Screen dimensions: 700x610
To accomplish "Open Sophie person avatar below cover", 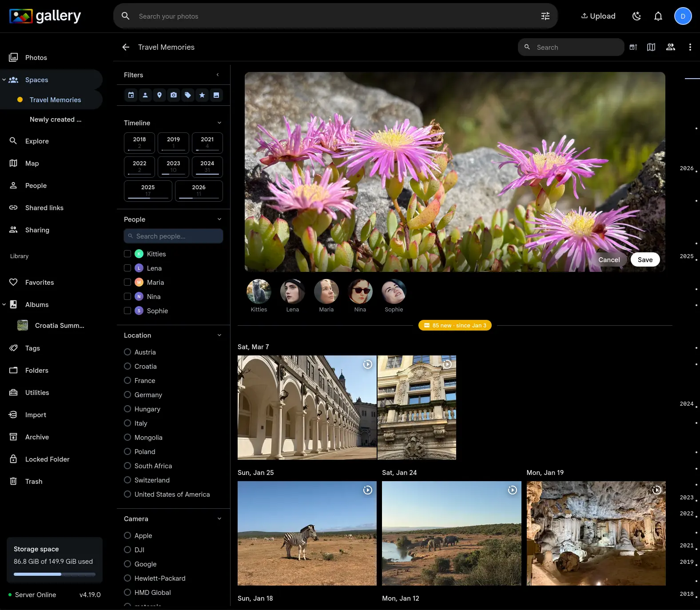I will point(394,291).
